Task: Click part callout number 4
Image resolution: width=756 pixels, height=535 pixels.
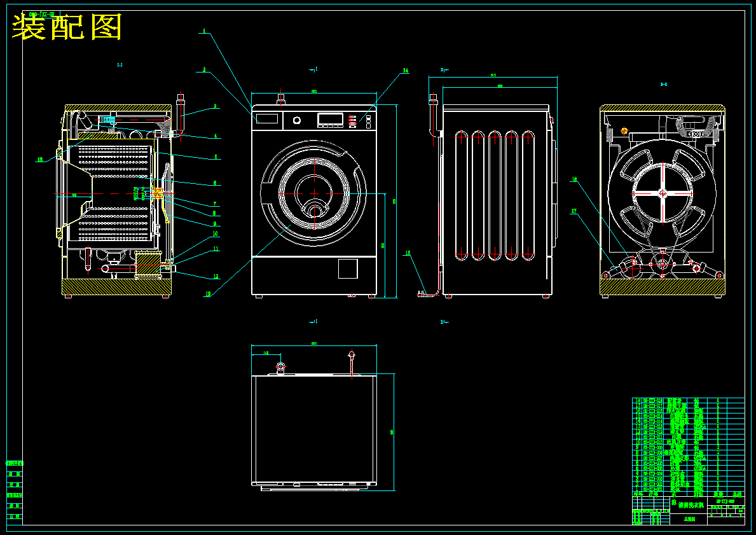Action: point(216,137)
